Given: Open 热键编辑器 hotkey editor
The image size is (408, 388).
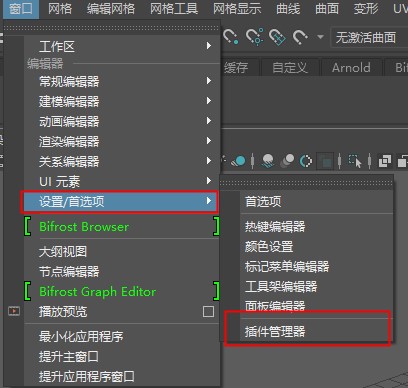Looking at the screenshot, I should tap(317, 227).
